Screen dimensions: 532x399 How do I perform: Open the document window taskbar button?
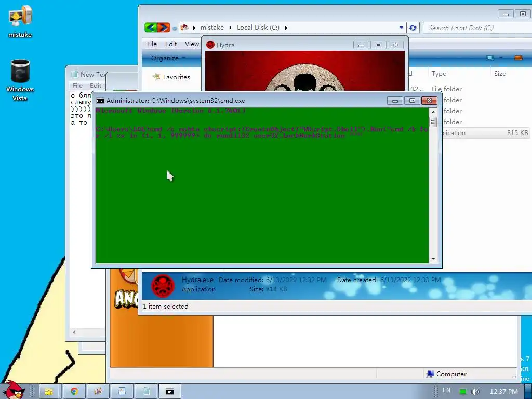point(122,392)
